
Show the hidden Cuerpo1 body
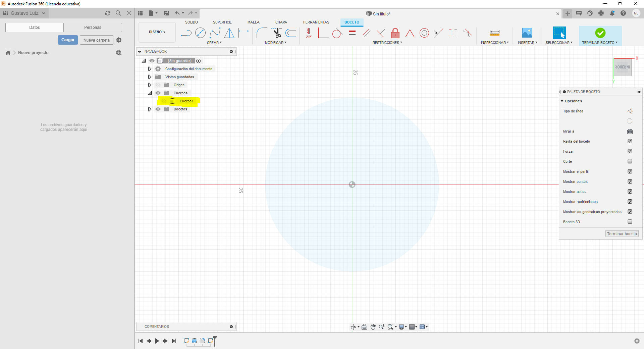(164, 101)
